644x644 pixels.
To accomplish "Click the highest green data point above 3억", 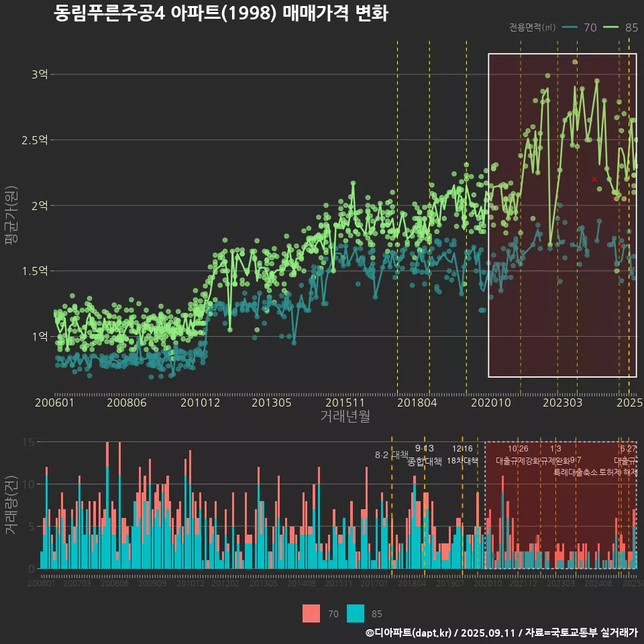I will [x=575, y=62].
